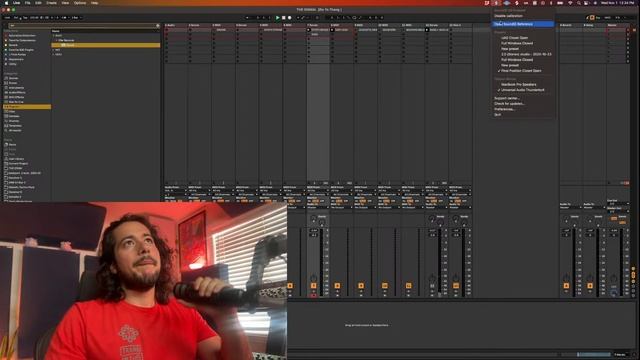Select Audio Effects in browser categories
640x360 pixels.
17,93
